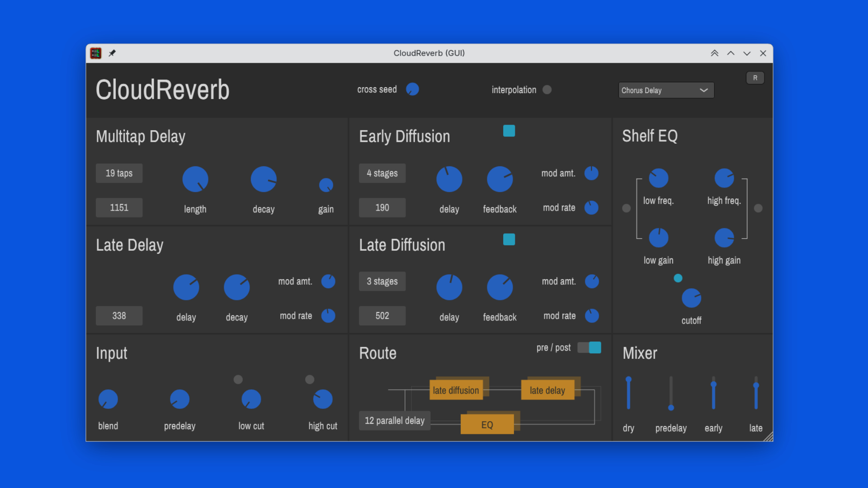
Task: Open the 19 taps selector
Action: (x=119, y=173)
